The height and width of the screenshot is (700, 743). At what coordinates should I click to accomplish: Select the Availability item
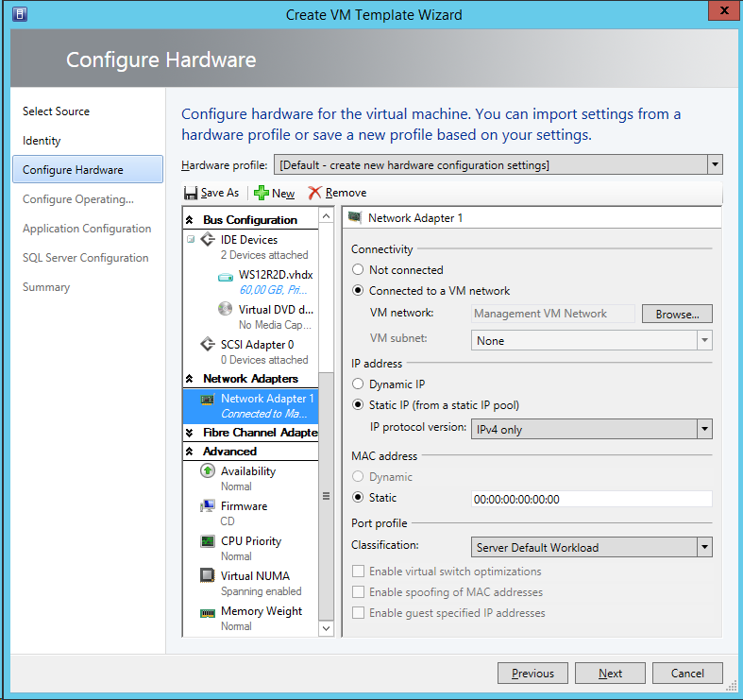tap(248, 471)
